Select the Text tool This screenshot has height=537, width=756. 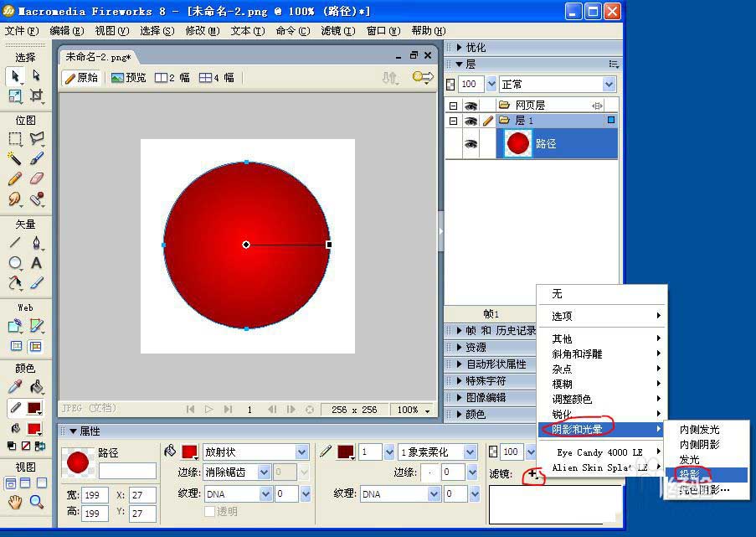[37, 263]
